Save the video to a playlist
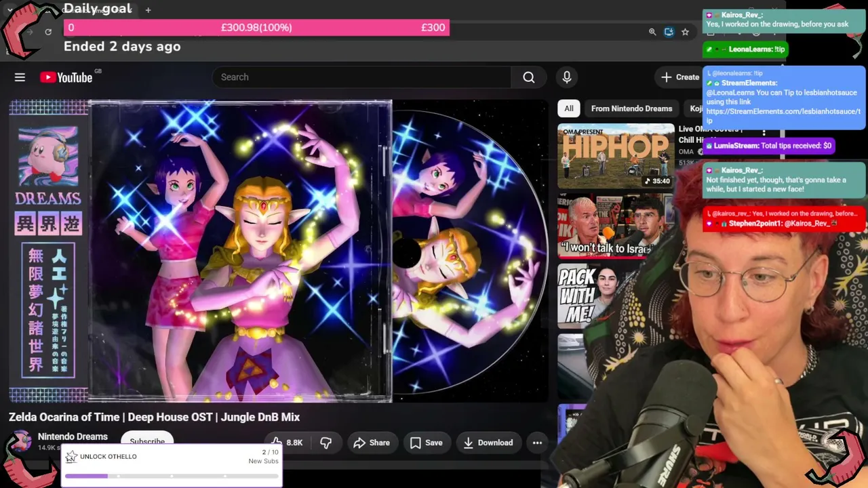The height and width of the screenshot is (488, 868). (x=427, y=443)
